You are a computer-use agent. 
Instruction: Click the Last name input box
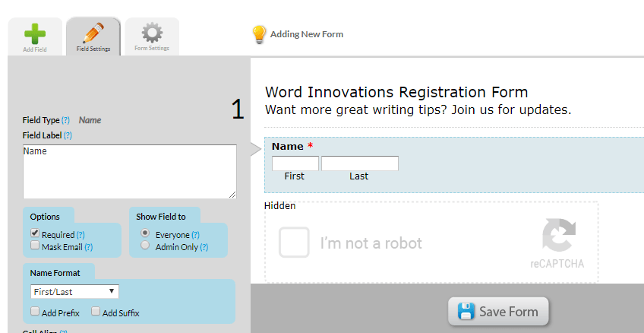[x=360, y=163]
